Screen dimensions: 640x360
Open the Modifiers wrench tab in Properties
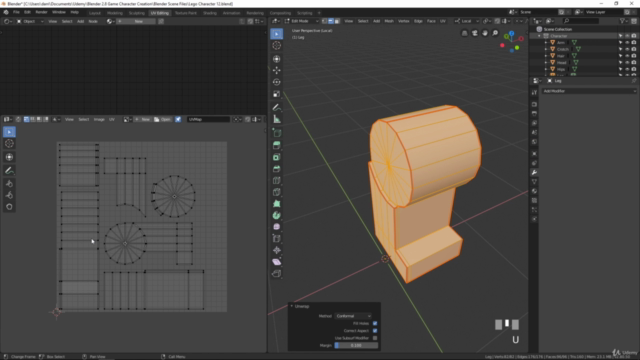pos(534,172)
